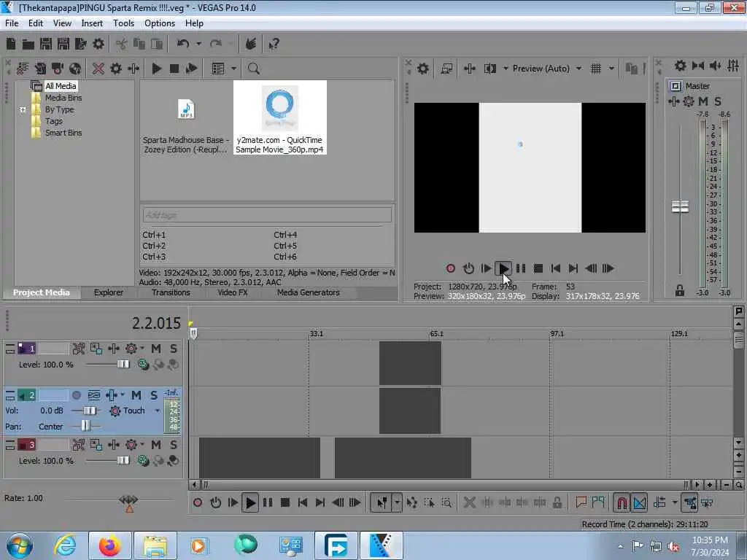Start media preview in Project Media toolbar
Viewport: 747px width, 560px height.
(157, 69)
